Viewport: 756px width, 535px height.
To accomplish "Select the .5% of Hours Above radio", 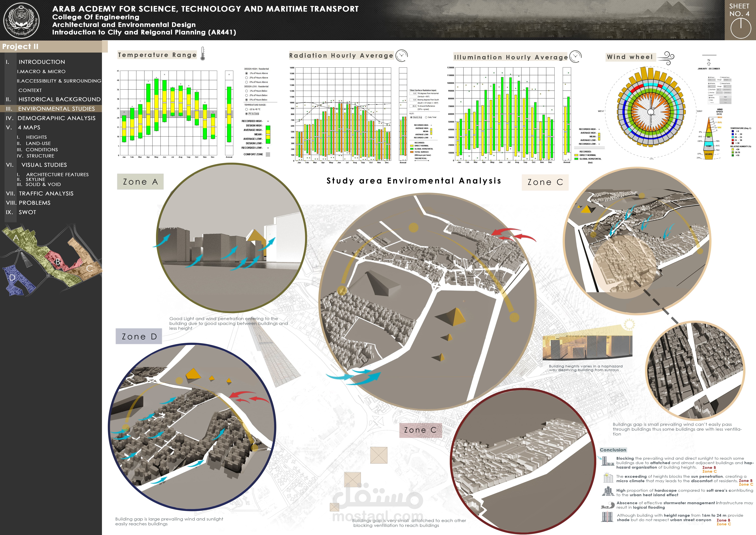I will click(246, 78).
